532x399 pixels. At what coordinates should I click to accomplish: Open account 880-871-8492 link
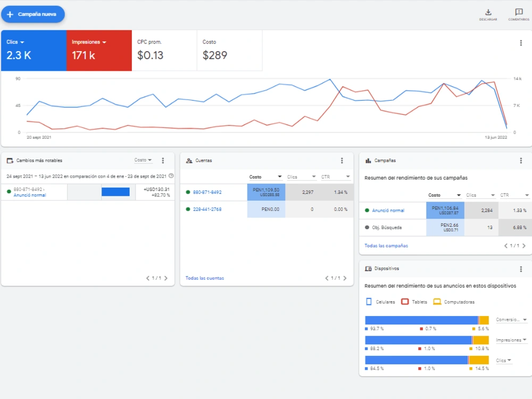207,192
